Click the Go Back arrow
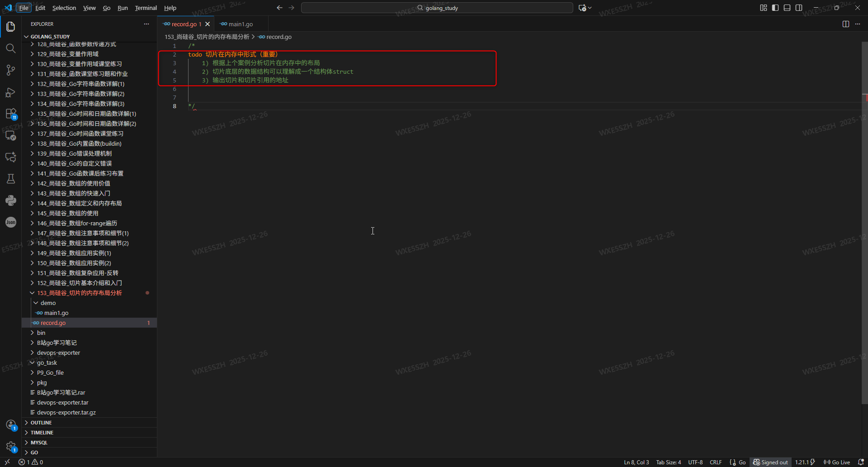 279,8
